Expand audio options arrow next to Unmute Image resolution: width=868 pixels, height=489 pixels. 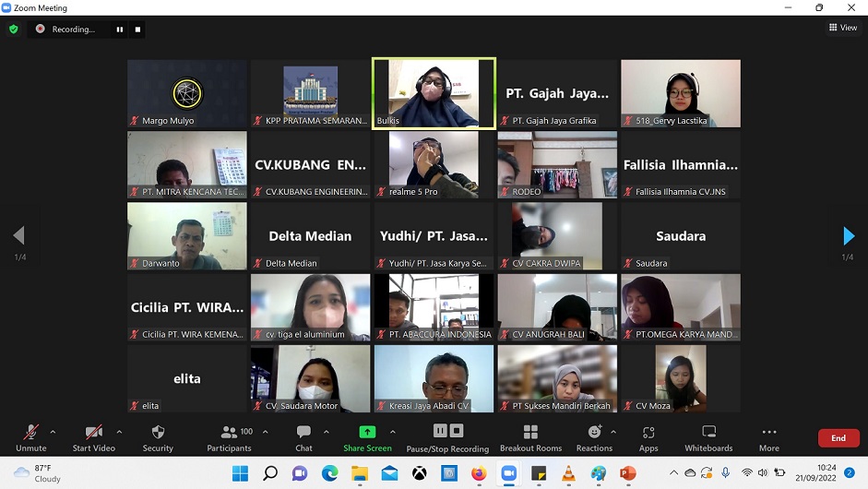pyautogui.click(x=53, y=432)
